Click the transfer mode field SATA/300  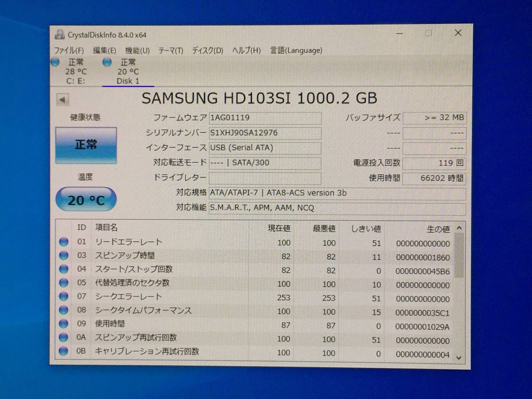click(x=265, y=163)
